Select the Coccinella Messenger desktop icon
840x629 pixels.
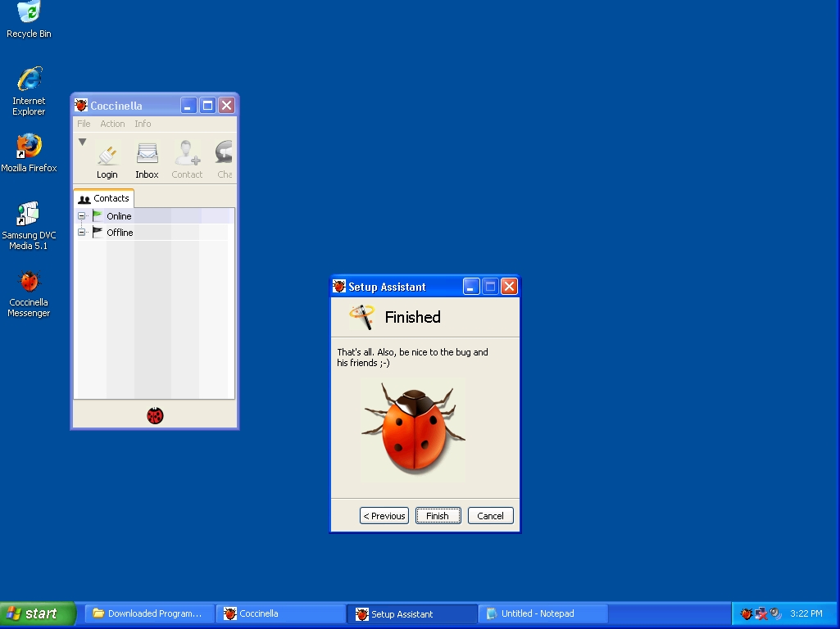[x=29, y=294]
